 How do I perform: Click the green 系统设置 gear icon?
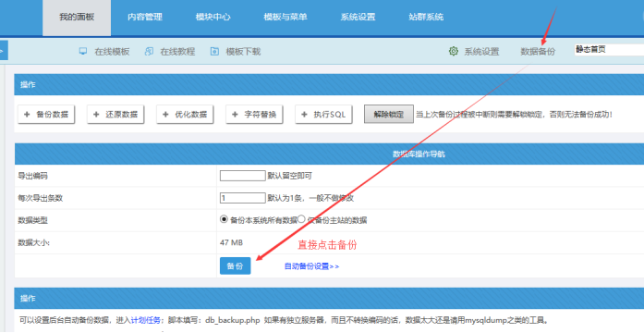coord(454,51)
